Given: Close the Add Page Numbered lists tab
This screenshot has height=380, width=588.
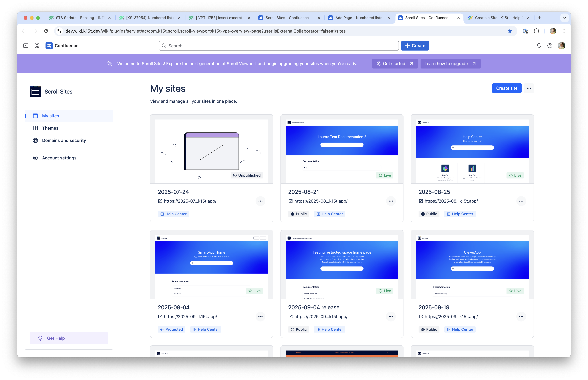Looking at the screenshot, I should pos(389,18).
